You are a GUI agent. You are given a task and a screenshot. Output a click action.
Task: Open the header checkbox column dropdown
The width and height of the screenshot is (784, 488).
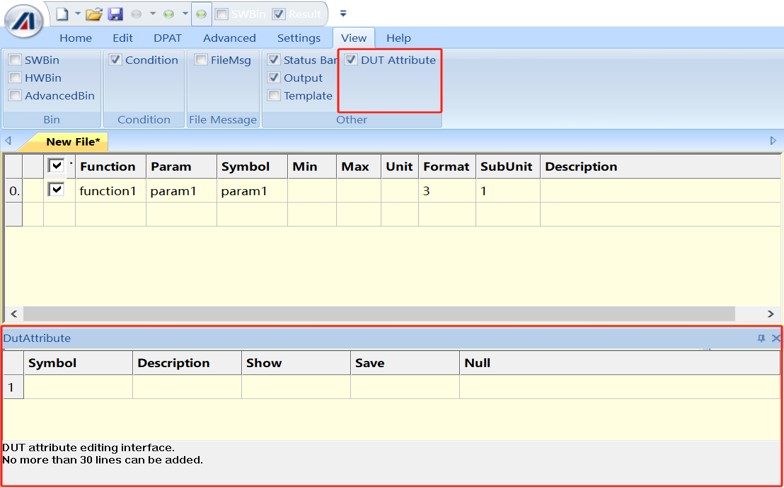(x=70, y=163)
